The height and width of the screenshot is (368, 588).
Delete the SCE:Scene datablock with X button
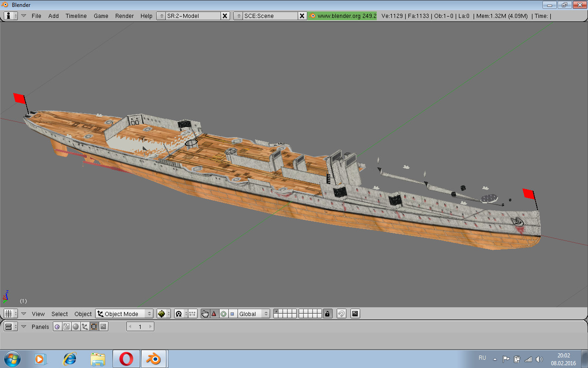[x=302, y=16]
